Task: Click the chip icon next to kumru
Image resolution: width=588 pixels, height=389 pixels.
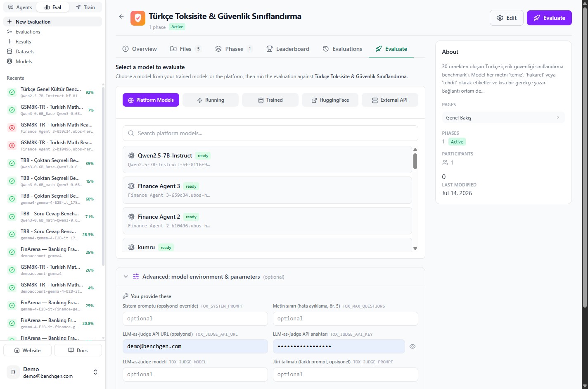Action: tap(131, 247)
